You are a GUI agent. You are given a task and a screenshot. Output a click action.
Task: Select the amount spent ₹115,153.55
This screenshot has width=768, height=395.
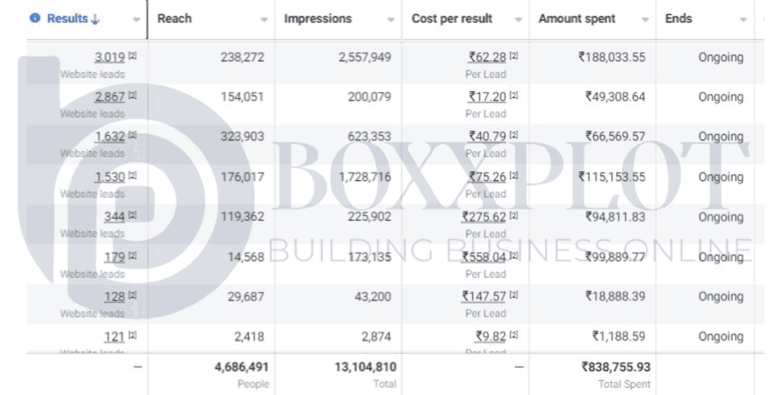tap(612, 177)
